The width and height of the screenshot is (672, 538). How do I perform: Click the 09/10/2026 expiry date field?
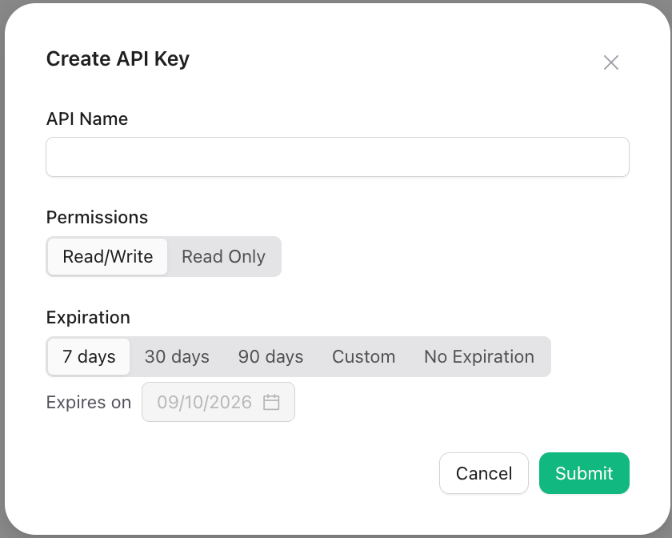[218, 402]
